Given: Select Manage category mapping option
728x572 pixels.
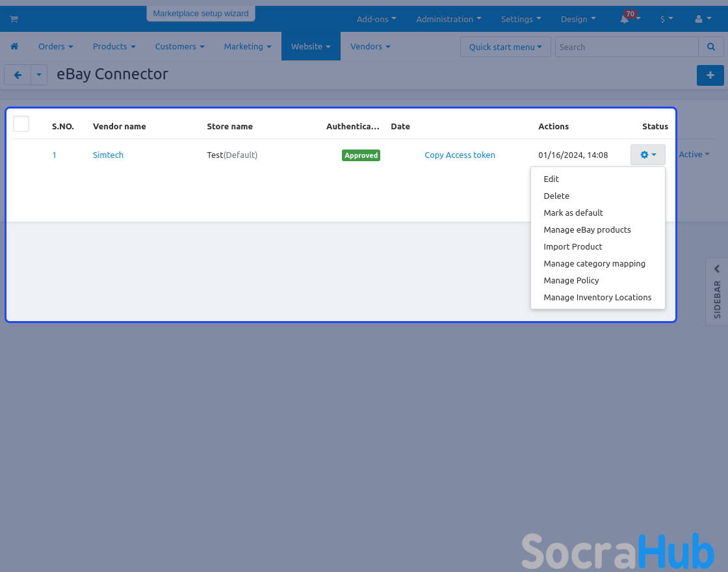Looking at the screenshot, I should 594,263.
